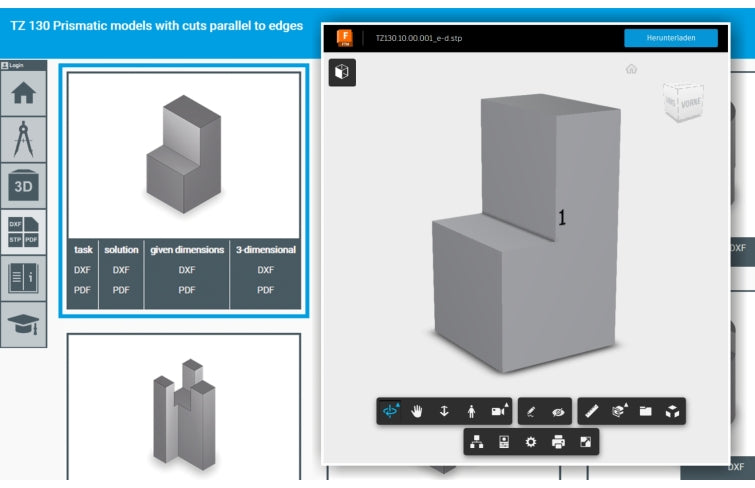Select the Orbit rotate tool
This screenshot has height=488, width=755.
point(391,411)
